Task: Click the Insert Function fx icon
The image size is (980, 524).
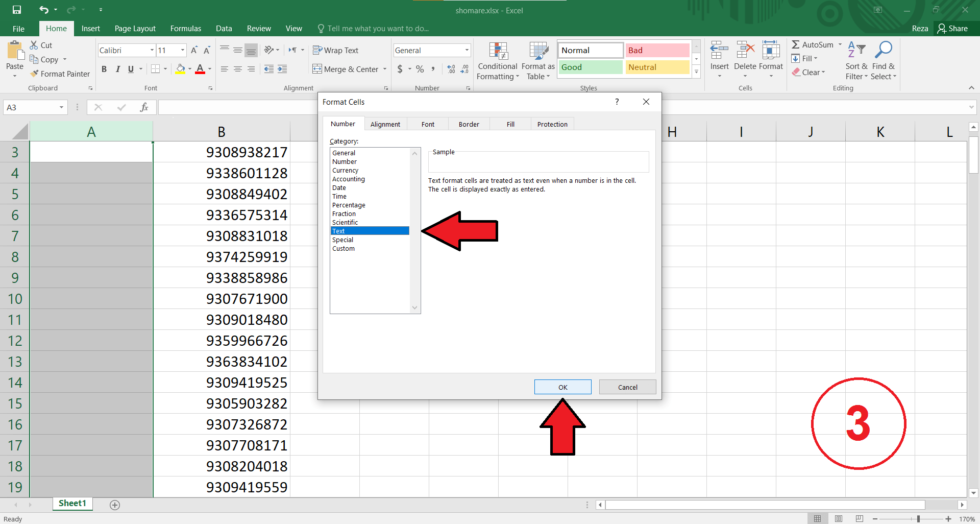Action: [x=144, y=107]
